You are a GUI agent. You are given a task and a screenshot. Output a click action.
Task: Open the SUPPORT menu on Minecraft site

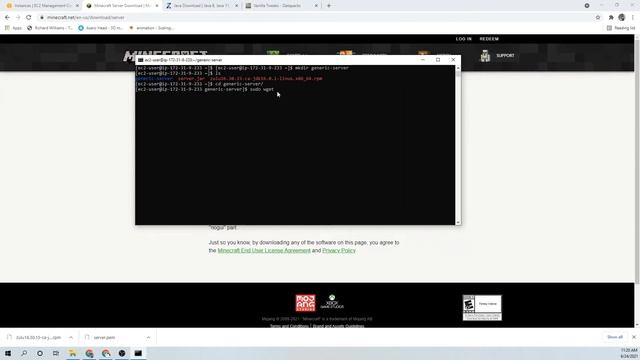505,56
